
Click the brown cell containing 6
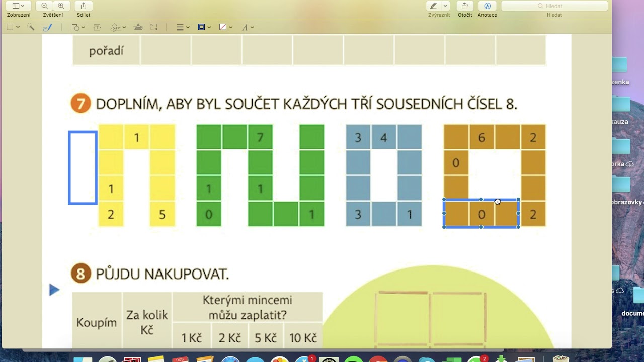pyautogui.click(x=481, y=137)
